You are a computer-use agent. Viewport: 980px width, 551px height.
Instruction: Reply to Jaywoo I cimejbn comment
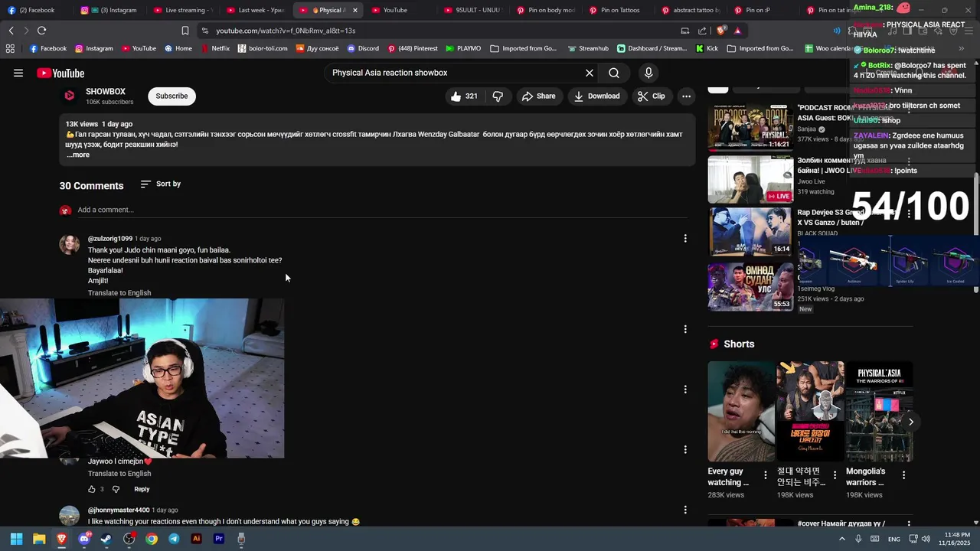(142, 489)
